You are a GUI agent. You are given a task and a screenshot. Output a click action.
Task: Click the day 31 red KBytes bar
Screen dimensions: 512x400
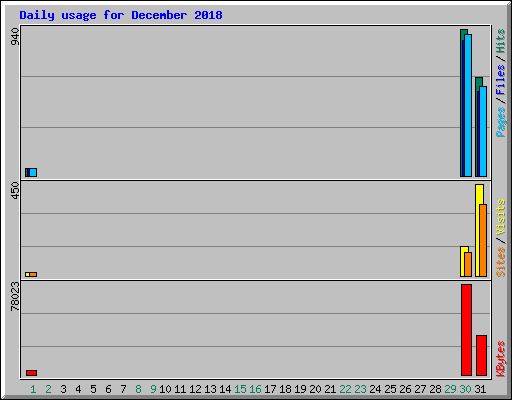pyautogui.click(x=481, y=355)
